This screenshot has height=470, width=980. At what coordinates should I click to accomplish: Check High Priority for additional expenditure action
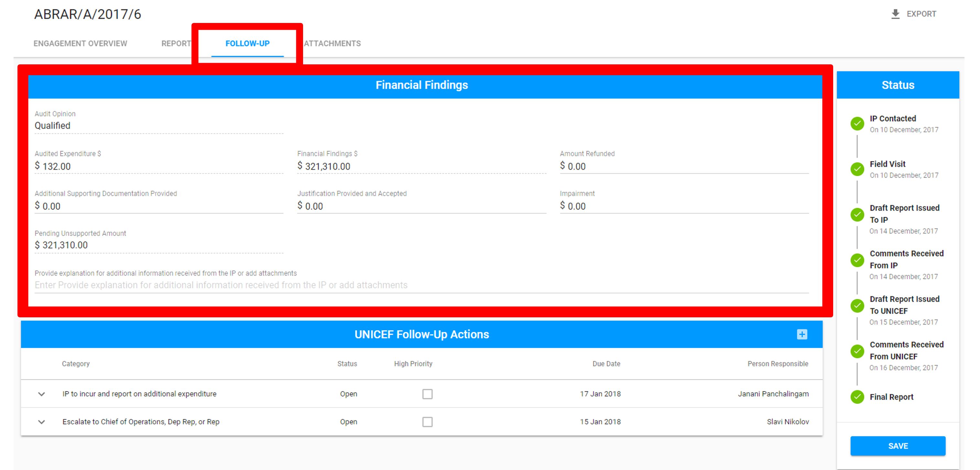click(427, 394)
